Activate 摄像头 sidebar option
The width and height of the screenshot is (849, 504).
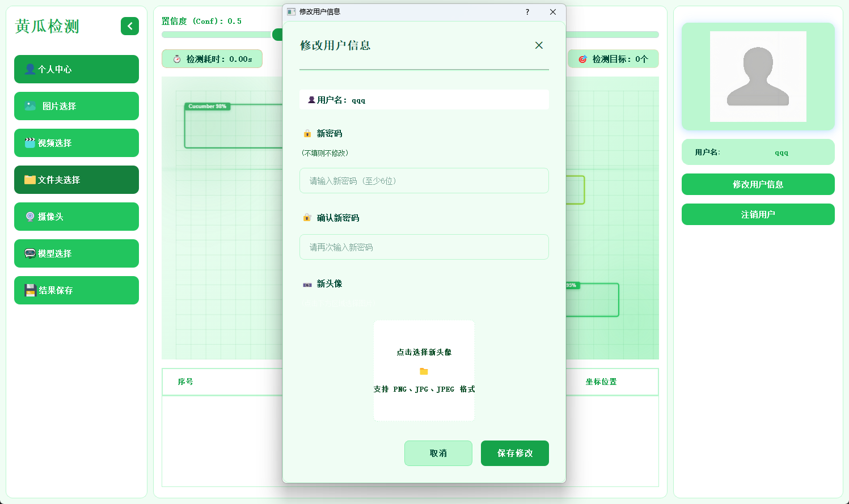point(77,217)
